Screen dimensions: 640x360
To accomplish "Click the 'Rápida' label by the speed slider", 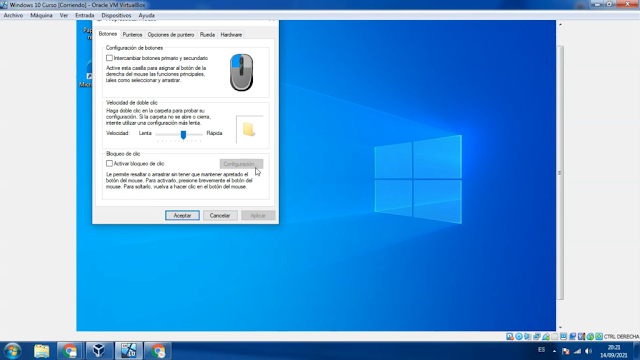I will [214, 133].
